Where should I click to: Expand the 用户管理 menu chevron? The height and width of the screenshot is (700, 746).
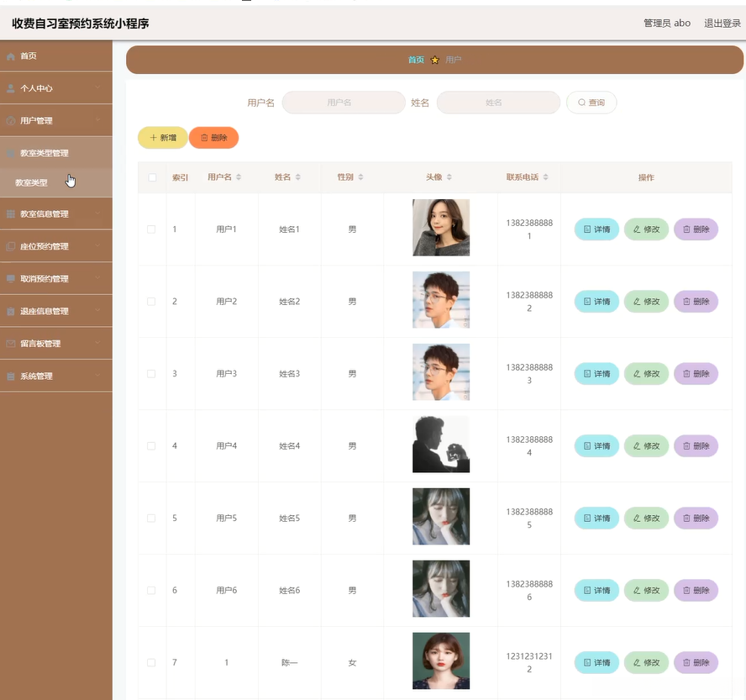click(x=97, y=120)
